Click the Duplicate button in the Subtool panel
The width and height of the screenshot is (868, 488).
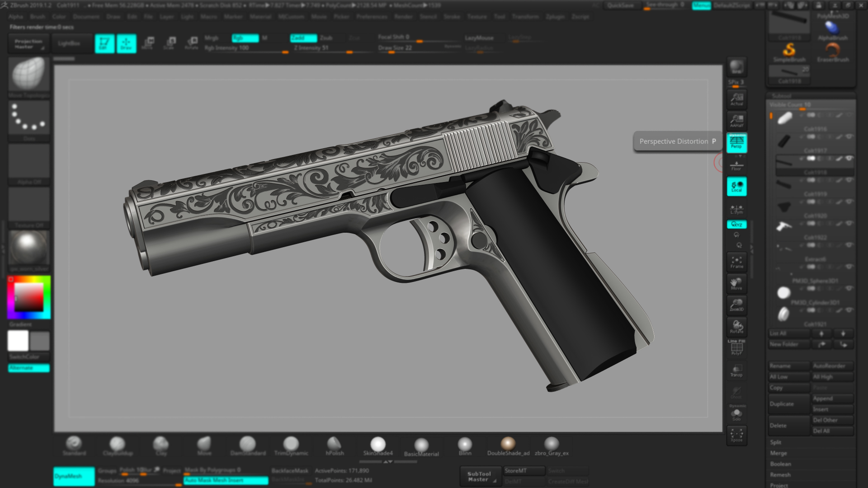point(788,404)
